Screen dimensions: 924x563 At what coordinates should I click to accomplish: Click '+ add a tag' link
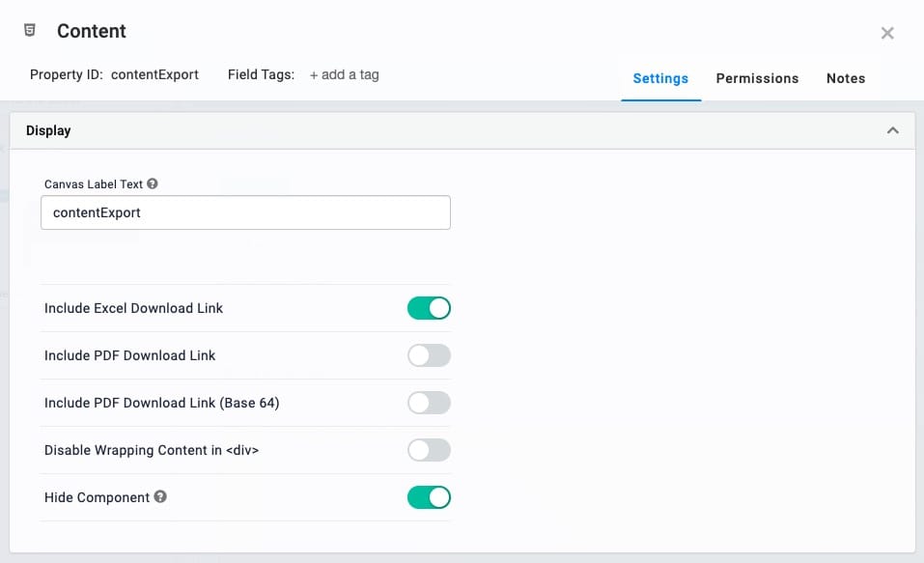[344, 75]
